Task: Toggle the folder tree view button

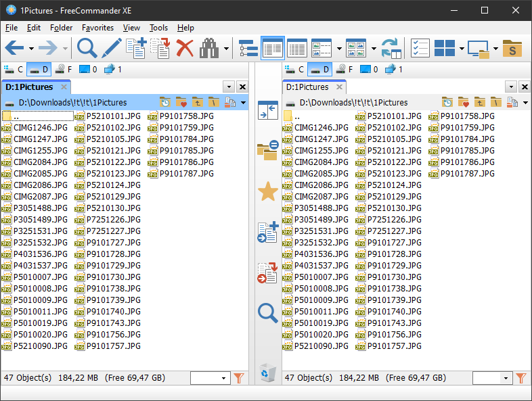Action: [248, 48]
